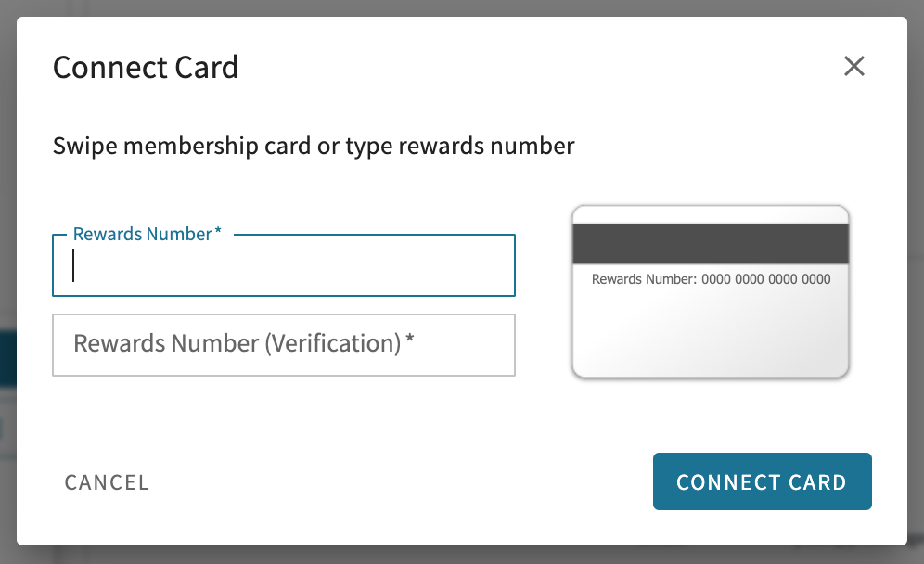Image resolution: width=924 pixels, height=564 pixels.
Task: Click the membership card illustration
Action: (710, 291)
